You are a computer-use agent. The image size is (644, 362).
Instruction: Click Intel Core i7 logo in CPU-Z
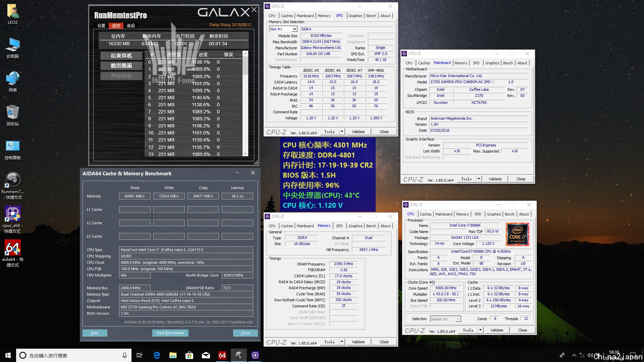point(518,234)
